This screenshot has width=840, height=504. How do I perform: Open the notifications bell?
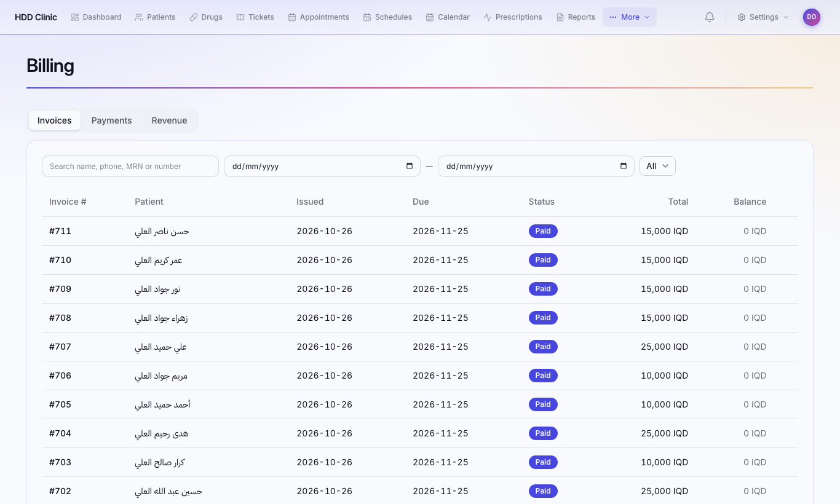click(x=710, y=17)
